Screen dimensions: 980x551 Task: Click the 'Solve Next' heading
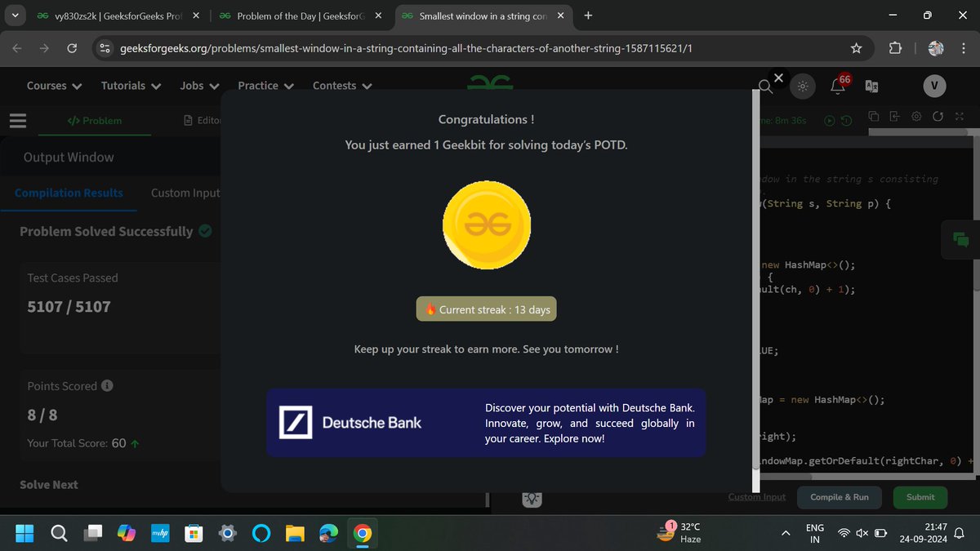coord(49,484)
